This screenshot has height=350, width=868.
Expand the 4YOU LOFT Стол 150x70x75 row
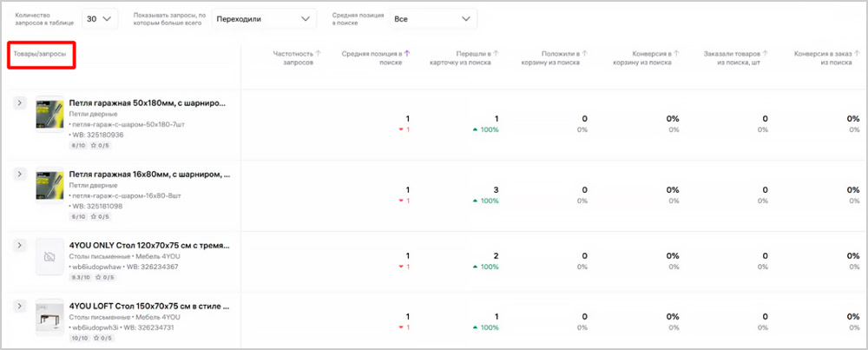click(x=20, y=307)
